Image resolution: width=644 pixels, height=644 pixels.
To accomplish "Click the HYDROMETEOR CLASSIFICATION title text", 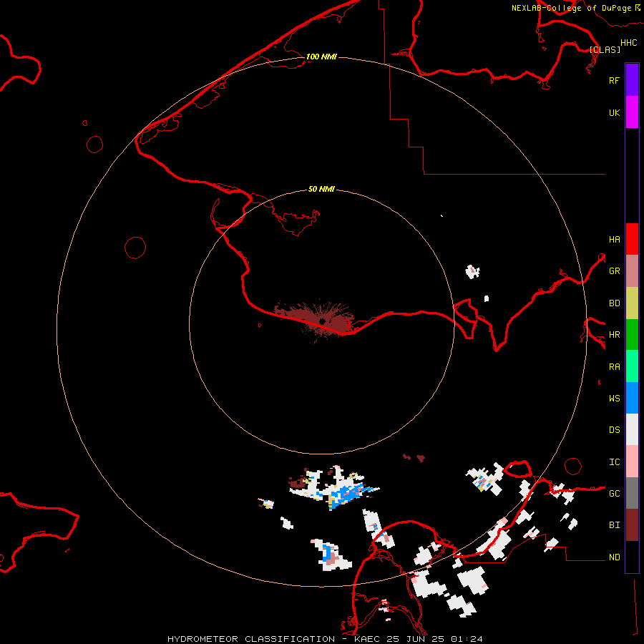I will [x=251, y=639].
